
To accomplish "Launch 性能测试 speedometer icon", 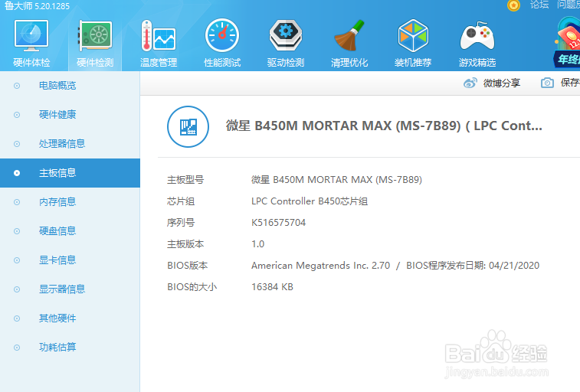I will pyautogui.click(x=222, y=35).
